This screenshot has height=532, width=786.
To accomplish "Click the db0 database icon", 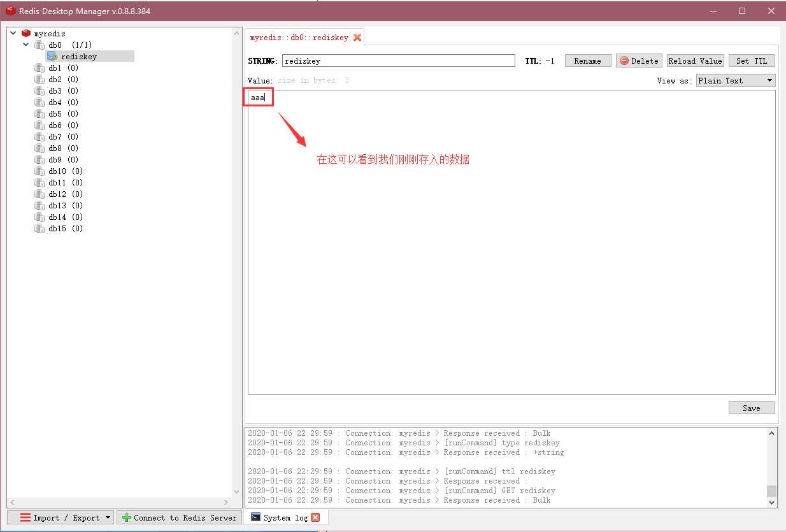I will click(39, 45).
